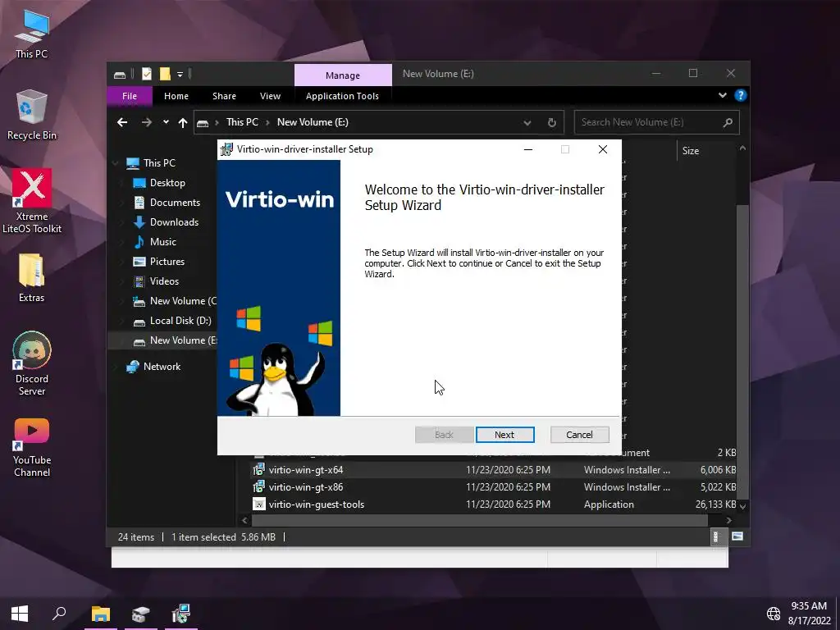Go up one folder level
This screenshot has height=630, width=840.
183,123
